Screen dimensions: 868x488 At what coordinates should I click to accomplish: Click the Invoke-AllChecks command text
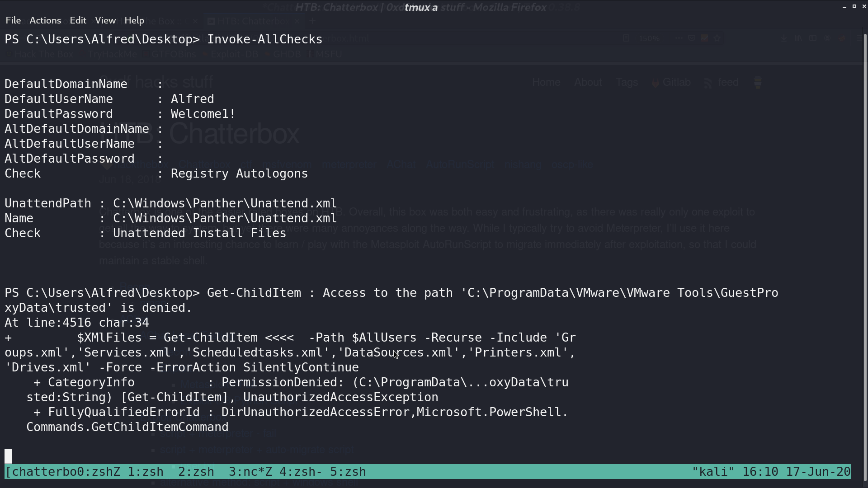tap(265, 39)
